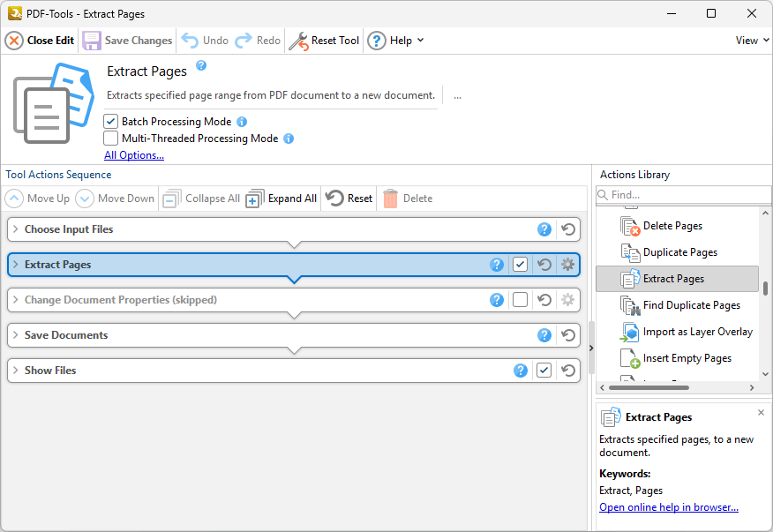Click help icon on Choose Input Files row
Image resolution: width=773 pixels, height=532 pixels.
(x=544, y=229)
